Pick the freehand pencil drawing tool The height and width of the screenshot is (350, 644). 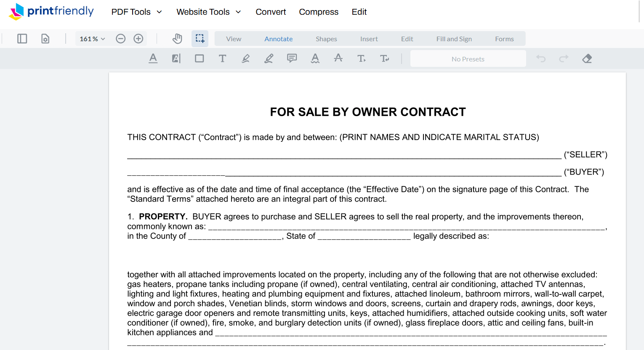tap(269, 58)
